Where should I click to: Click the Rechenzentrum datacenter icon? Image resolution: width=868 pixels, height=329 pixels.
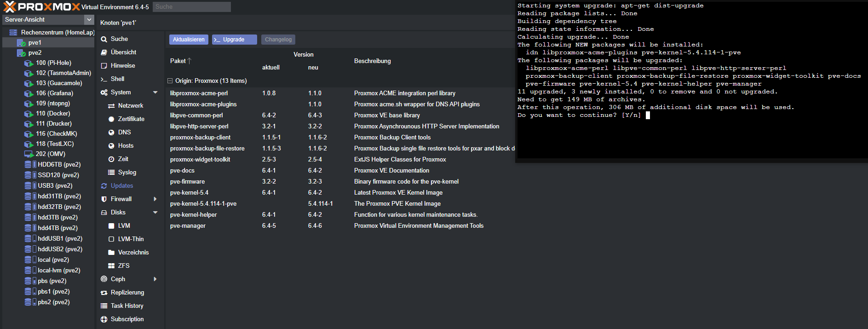[13, 32]
